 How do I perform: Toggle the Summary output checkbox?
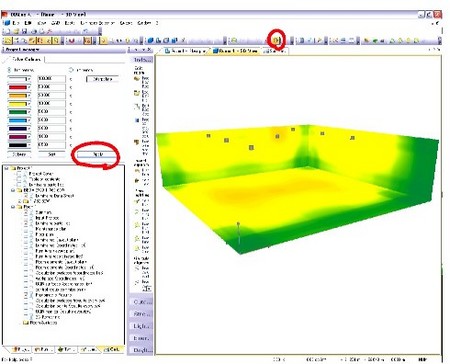point(26,212)
